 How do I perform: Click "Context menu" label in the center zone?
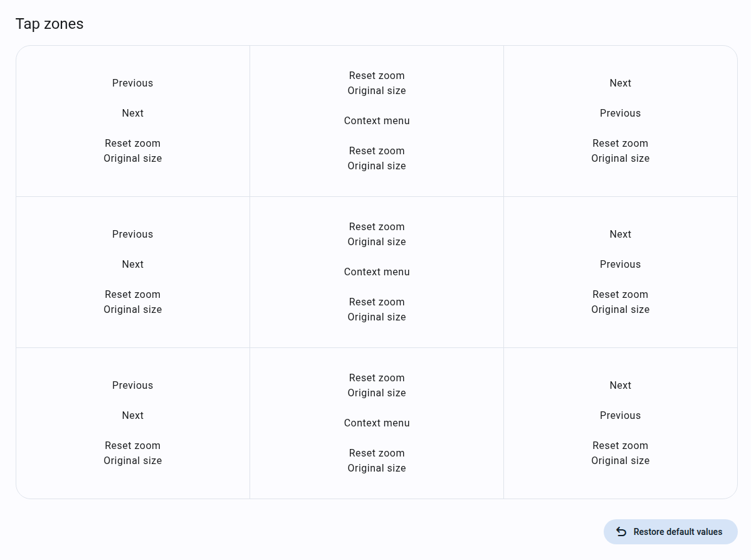point(377,272)
